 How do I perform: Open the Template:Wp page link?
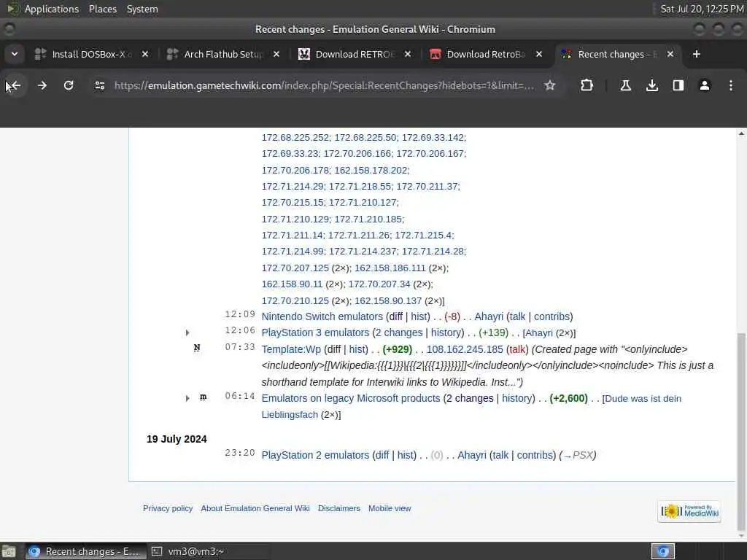(291, 349)
